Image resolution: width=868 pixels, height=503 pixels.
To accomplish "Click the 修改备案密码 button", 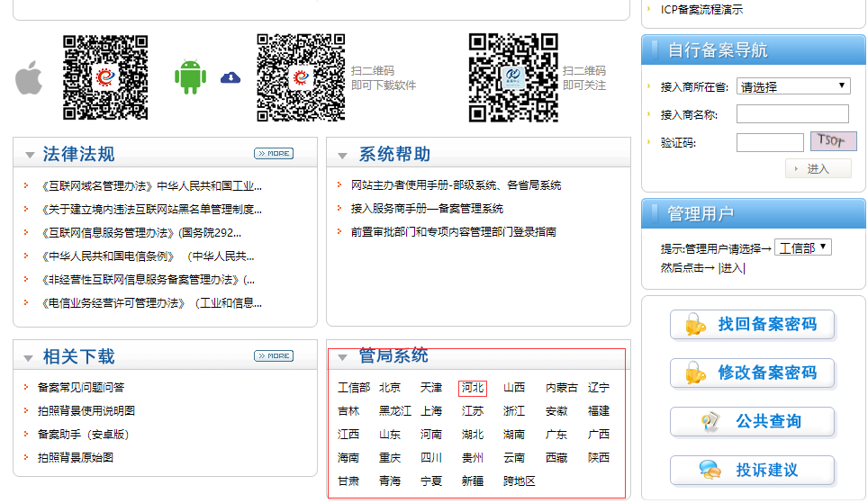I will point(753,373).
